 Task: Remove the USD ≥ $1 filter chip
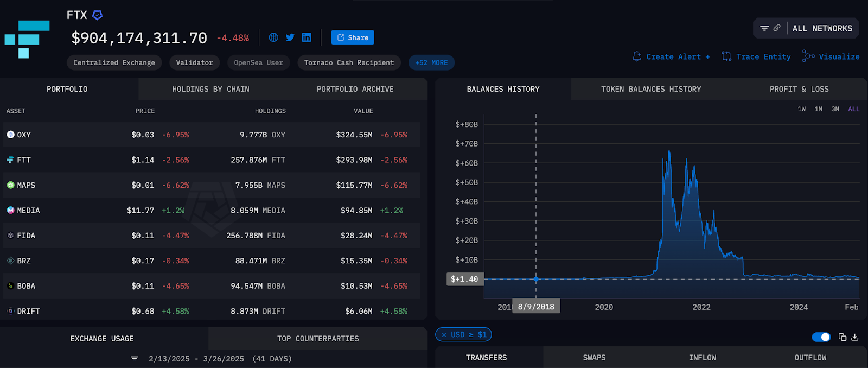444,335
